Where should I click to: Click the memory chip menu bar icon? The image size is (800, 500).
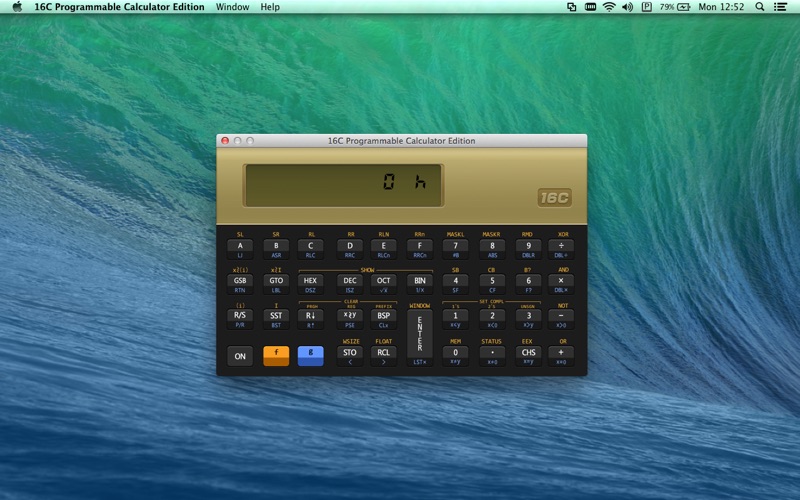tap(590, 7)
